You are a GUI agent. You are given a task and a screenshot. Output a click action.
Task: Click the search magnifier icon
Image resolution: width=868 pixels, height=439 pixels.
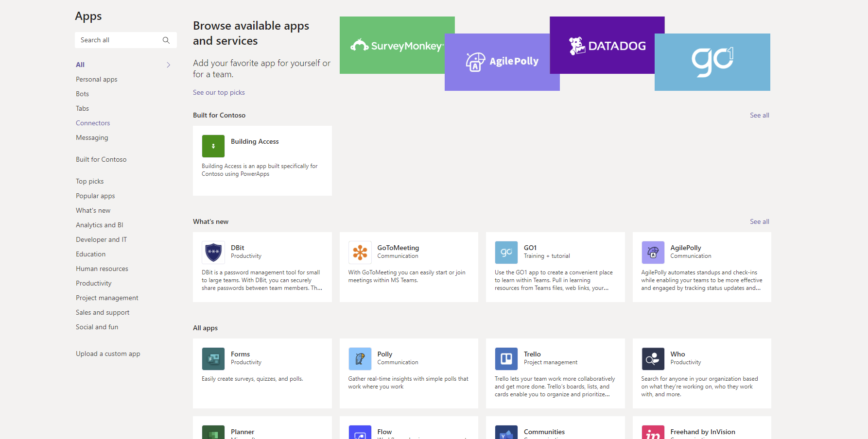(x=166, y=40)
